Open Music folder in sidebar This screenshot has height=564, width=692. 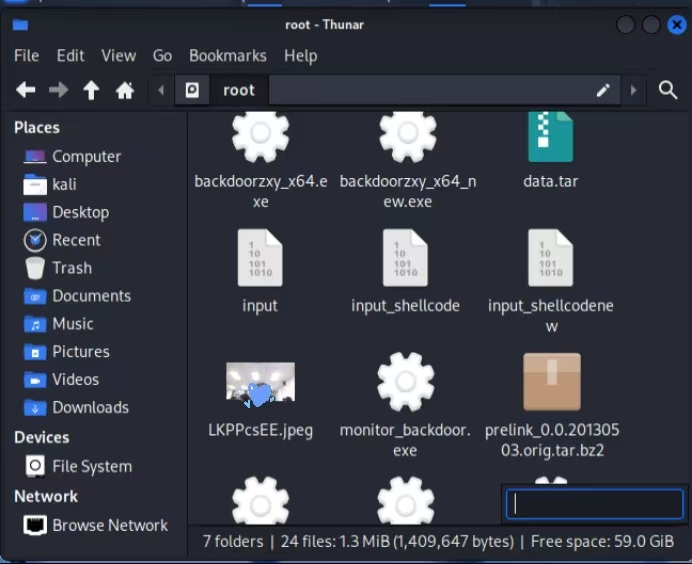tap(58, 324)
